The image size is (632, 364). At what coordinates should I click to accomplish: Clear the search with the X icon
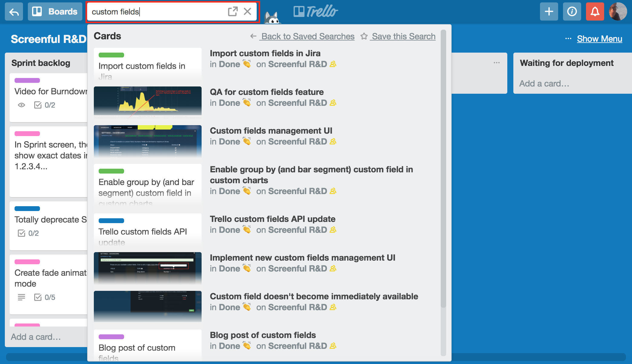coord(248,11)
